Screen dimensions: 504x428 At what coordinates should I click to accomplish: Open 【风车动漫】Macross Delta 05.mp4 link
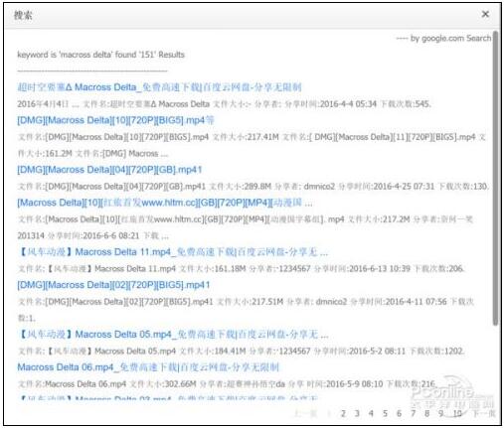[173, 335]
